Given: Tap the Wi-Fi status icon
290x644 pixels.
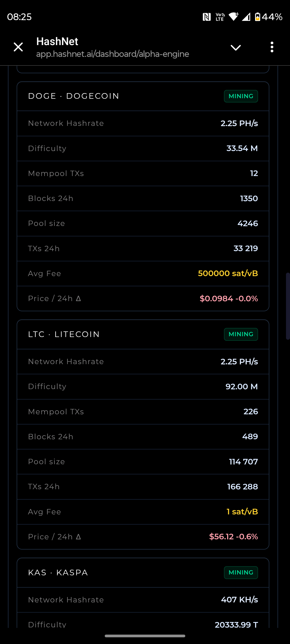Looking at the screenshot, I should pos(233,17).
